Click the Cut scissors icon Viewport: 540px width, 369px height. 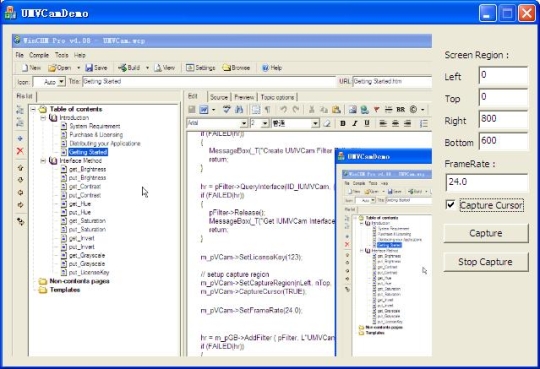click(312, 110)
